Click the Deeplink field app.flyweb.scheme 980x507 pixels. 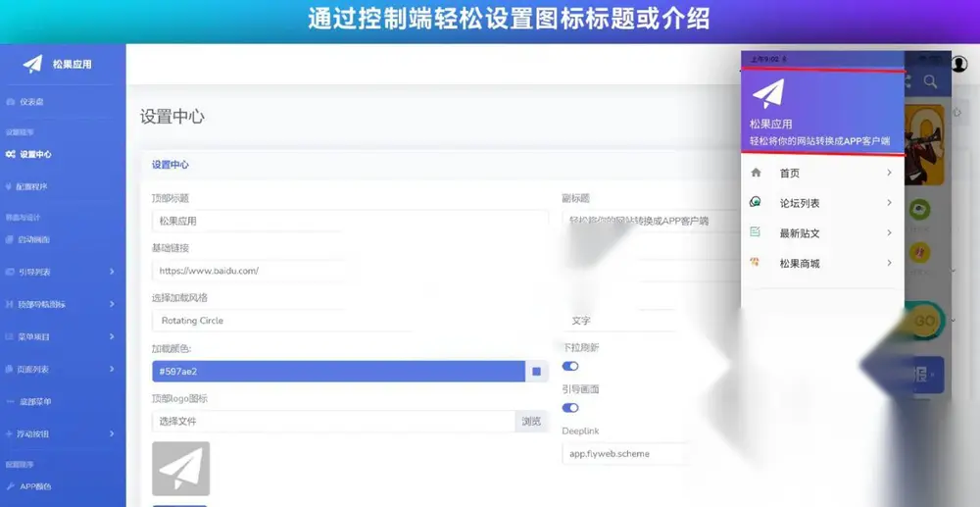(x=625, y=454)
